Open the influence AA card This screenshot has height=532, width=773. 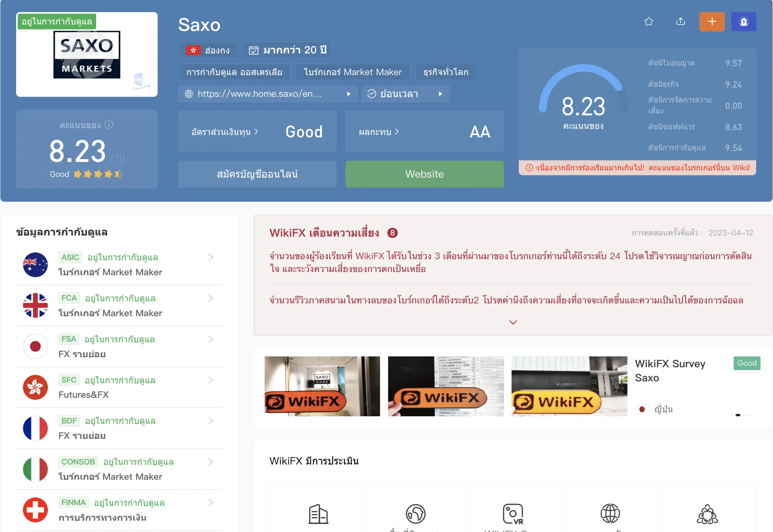click(x=424, y=131)
